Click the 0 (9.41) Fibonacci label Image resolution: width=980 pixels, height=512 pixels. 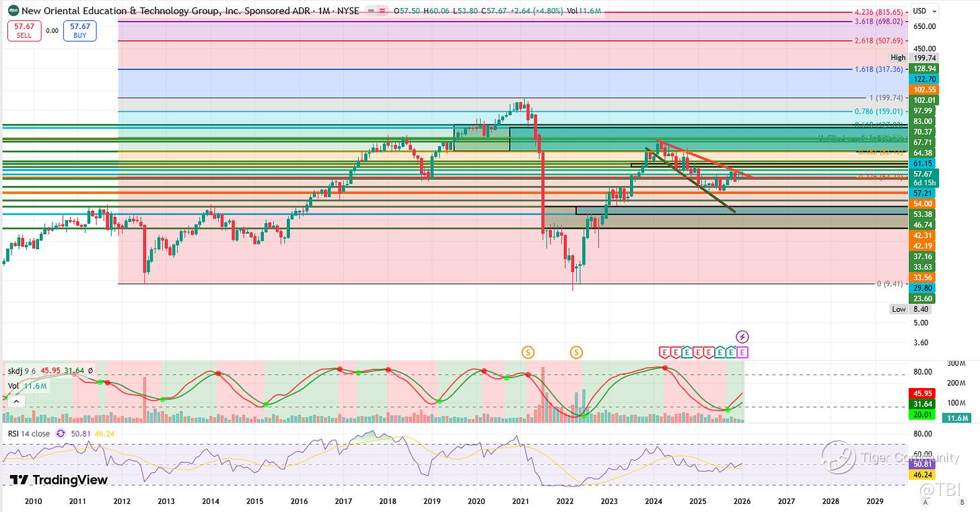tap(890, 284)
